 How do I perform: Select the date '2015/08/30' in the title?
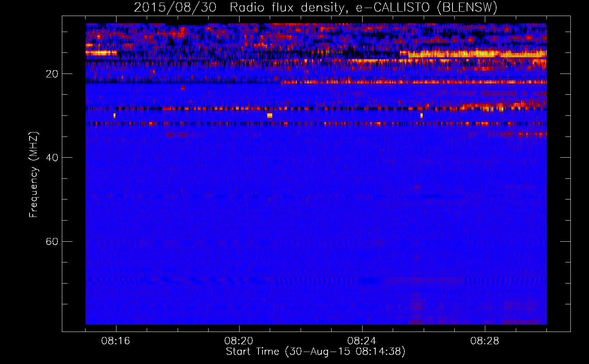[x=175, y=7]
